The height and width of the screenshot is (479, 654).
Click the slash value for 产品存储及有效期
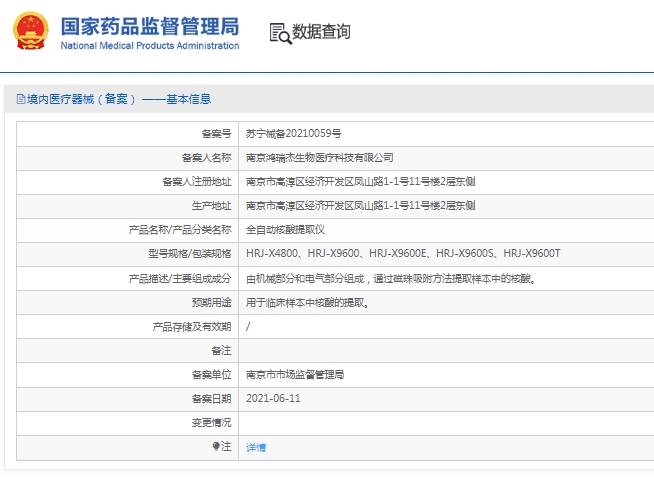tap(248, 327)
